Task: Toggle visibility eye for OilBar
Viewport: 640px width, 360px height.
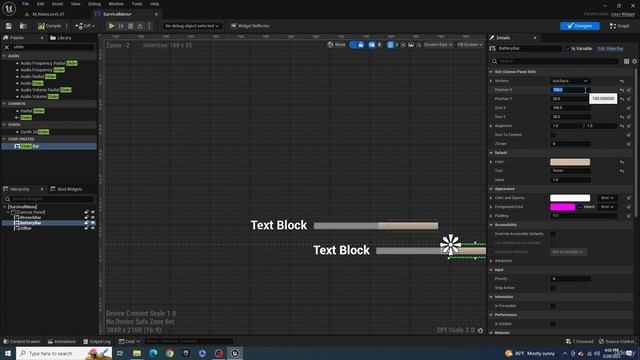Action: tap(93, 228)
